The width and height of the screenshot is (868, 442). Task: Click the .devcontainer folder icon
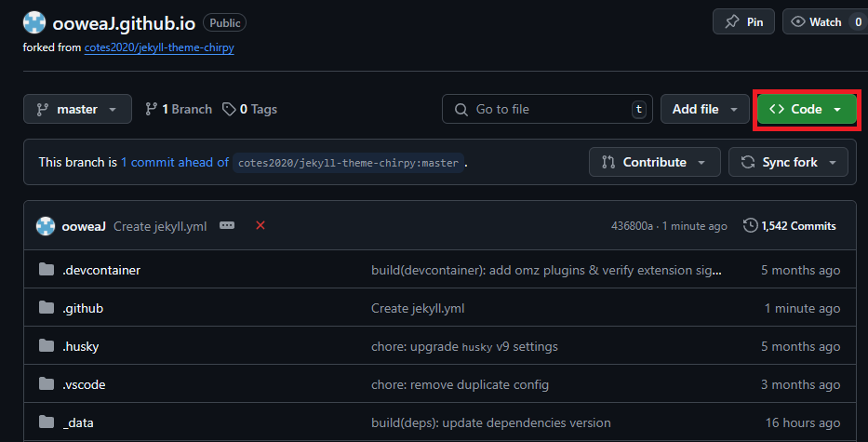[47, 270]
